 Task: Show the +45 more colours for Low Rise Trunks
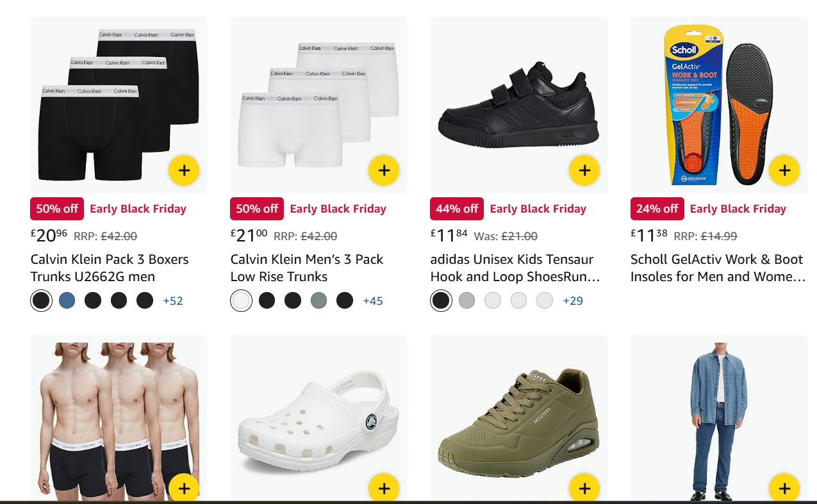click(372, 300)
